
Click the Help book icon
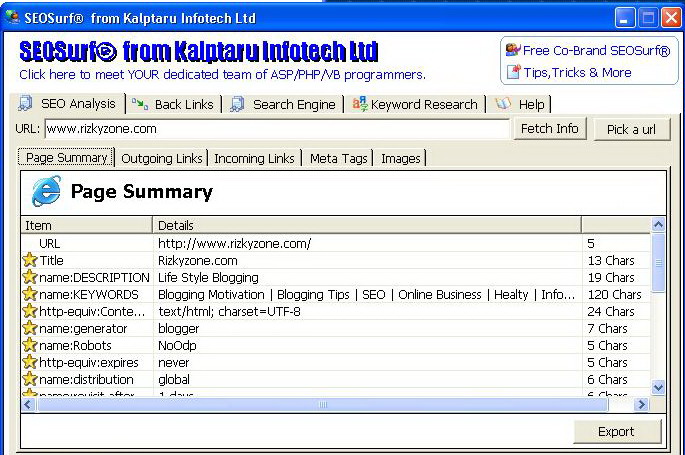pyautogui.click(x=503, y=104)
